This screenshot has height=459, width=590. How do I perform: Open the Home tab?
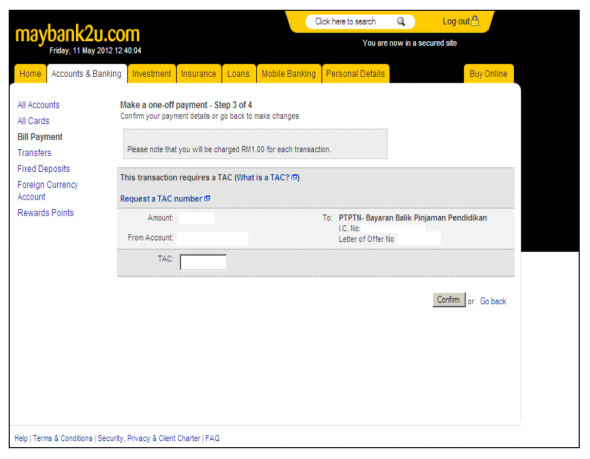30,74
